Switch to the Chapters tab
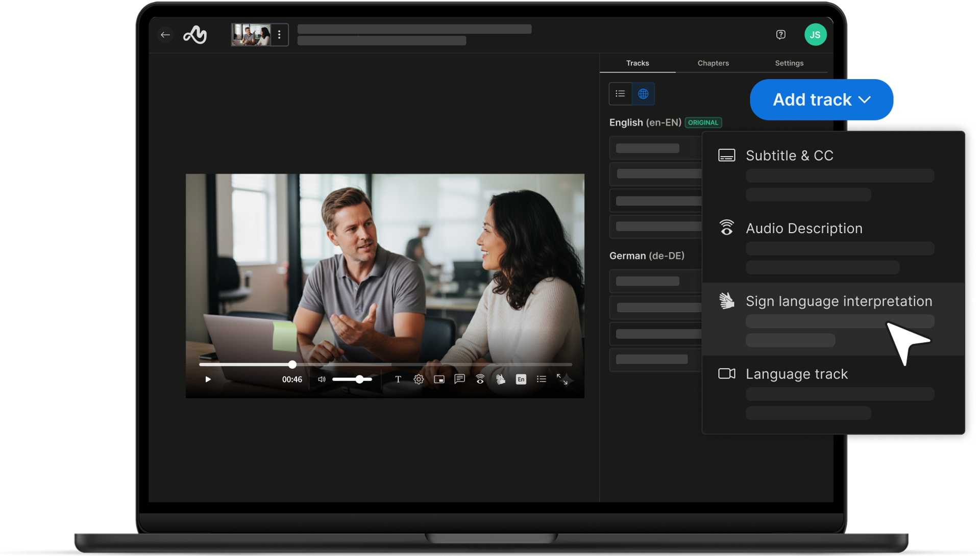 pos(713,63)
